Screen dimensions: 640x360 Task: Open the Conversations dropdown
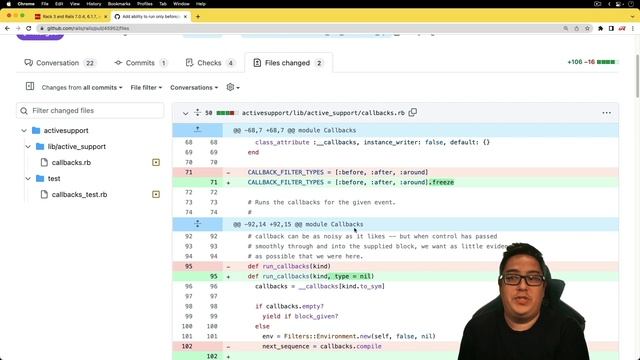tap(194, 87)
